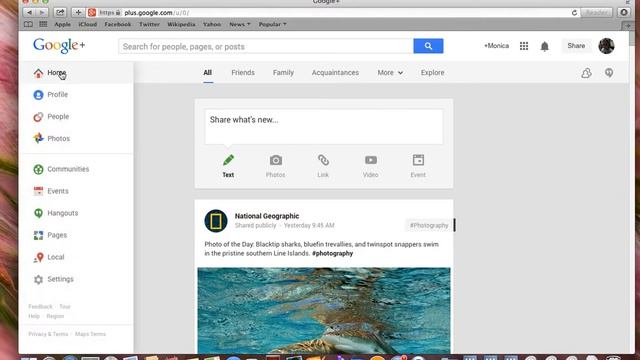Reload the page in Safari
The image size is (640, 360).
574,13
